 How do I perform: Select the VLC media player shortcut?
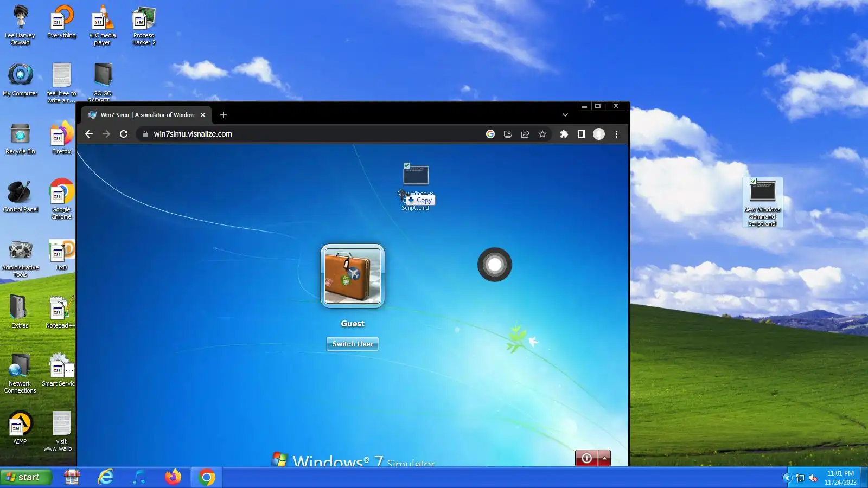[102, 25]
